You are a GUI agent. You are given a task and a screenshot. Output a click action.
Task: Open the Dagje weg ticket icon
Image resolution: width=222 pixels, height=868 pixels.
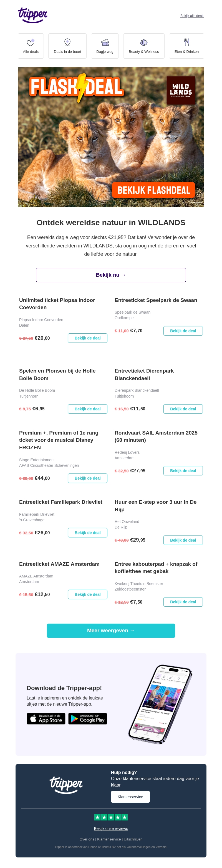click(105, 43)
